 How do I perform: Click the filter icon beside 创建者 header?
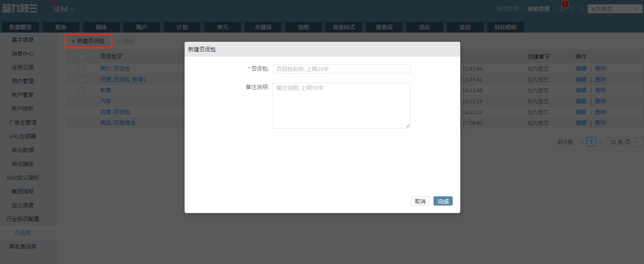[x=547, y=56]
